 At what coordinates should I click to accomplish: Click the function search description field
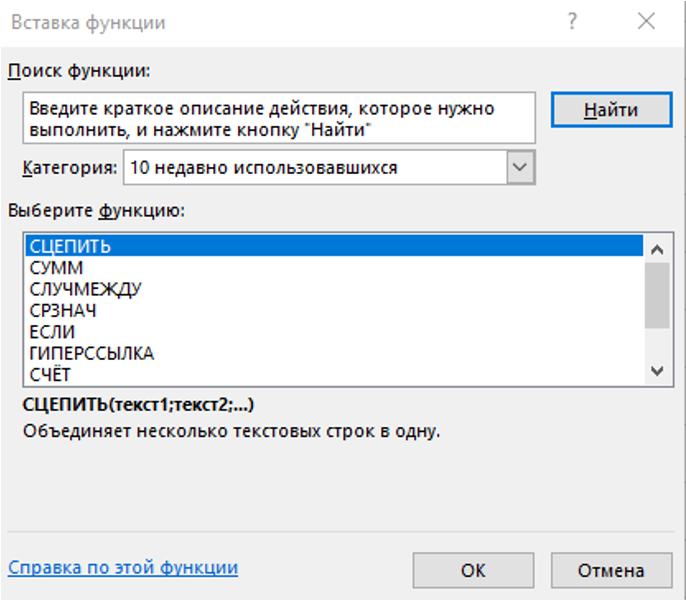[279, 119]
